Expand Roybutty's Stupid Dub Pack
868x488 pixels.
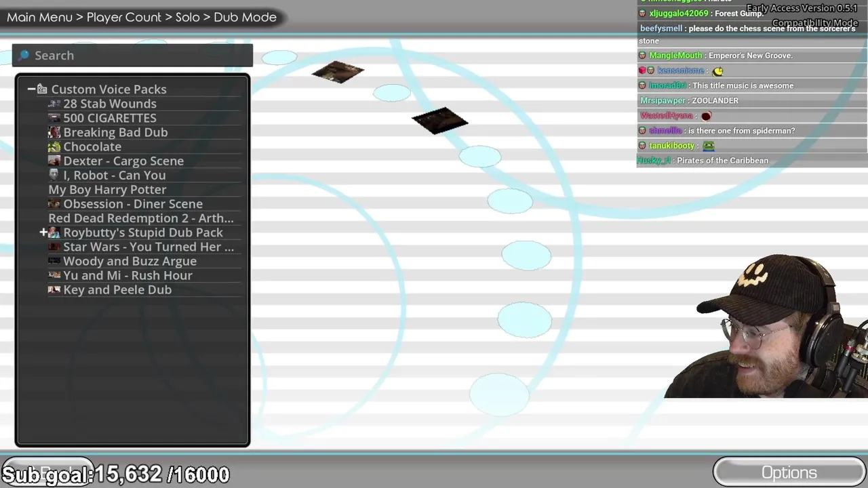(43, 232)
